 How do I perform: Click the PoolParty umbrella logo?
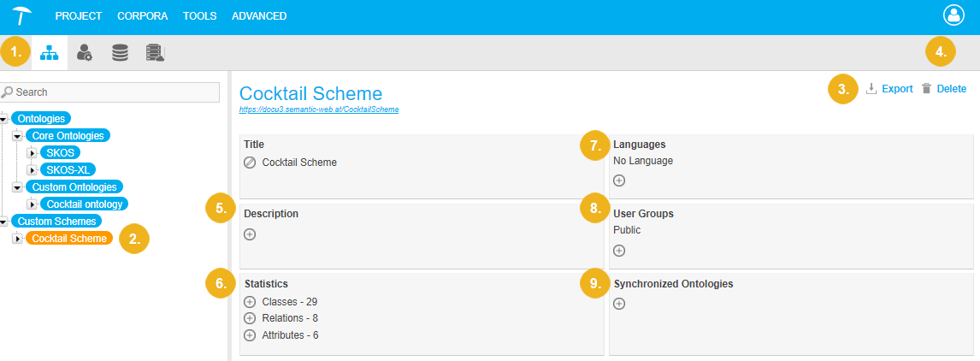pyautogui.click(x=23, y=15)
